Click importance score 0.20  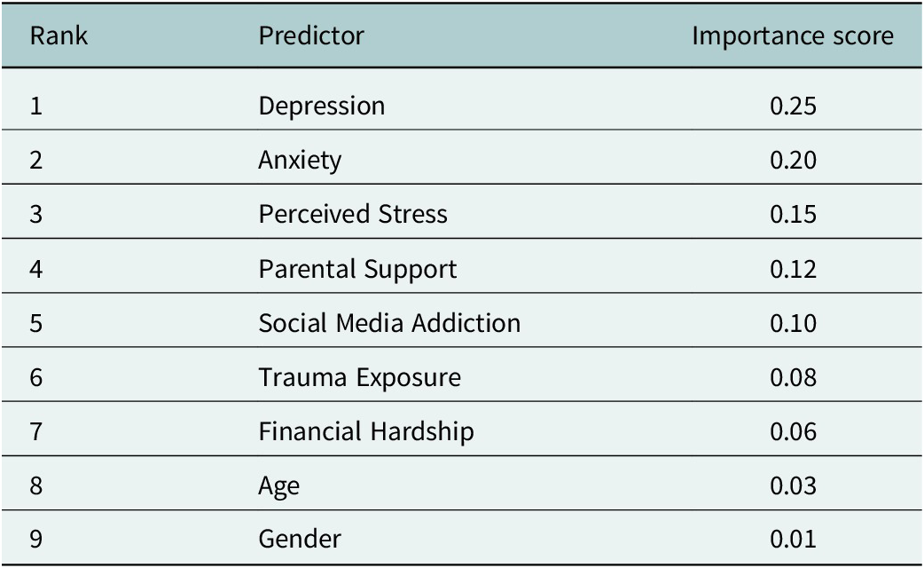(x=793, y=161)
